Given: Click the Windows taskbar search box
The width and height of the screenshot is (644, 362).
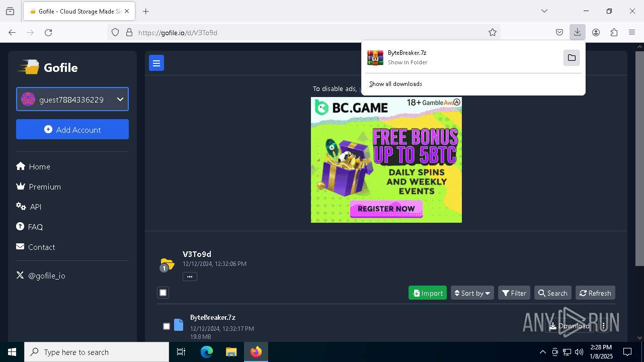Looking at the screenshot, I should (97, 352).
